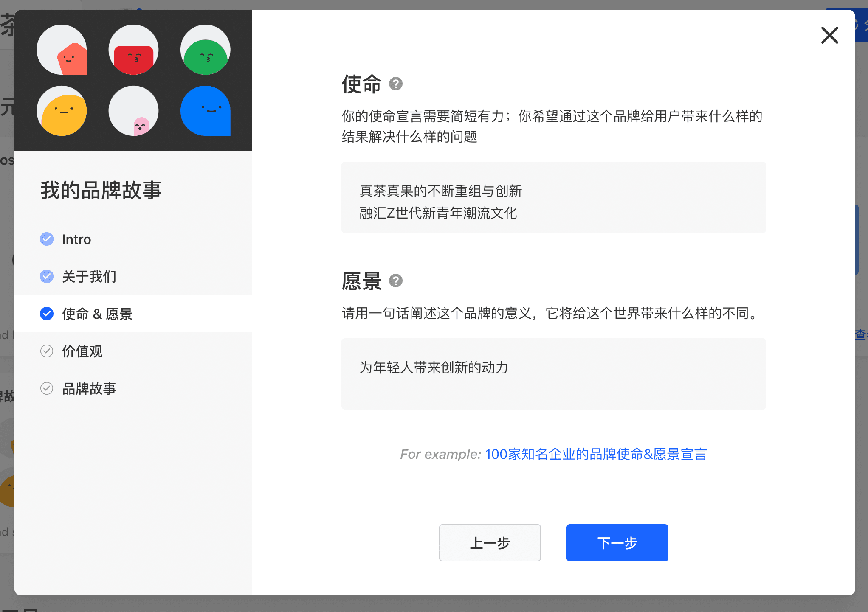Go to the 使命 & 愿景 step
This screenshot has height=612, width=868.
tap(97, 314)
